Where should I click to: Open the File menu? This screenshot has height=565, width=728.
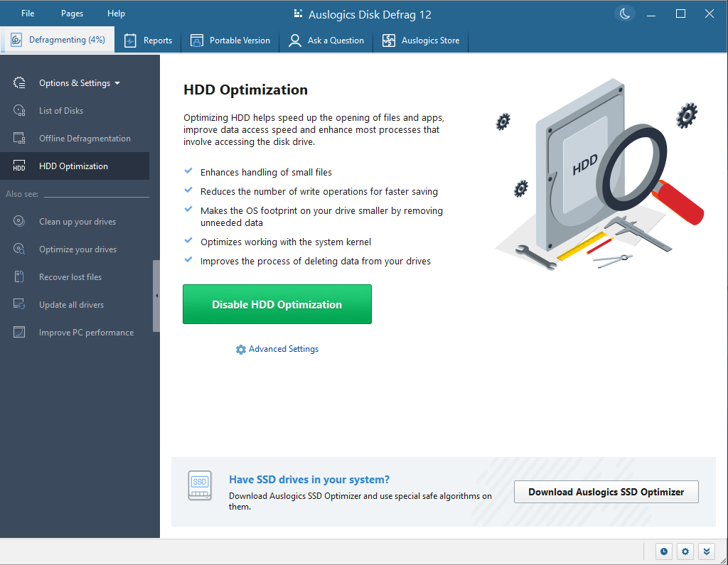click(x=27, y=13)
